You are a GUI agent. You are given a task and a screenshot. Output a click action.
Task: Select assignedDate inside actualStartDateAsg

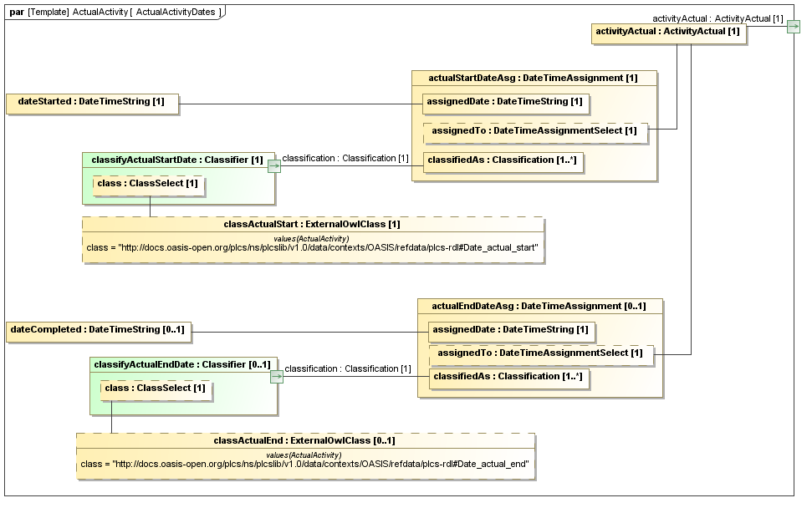tap(505, 103)
